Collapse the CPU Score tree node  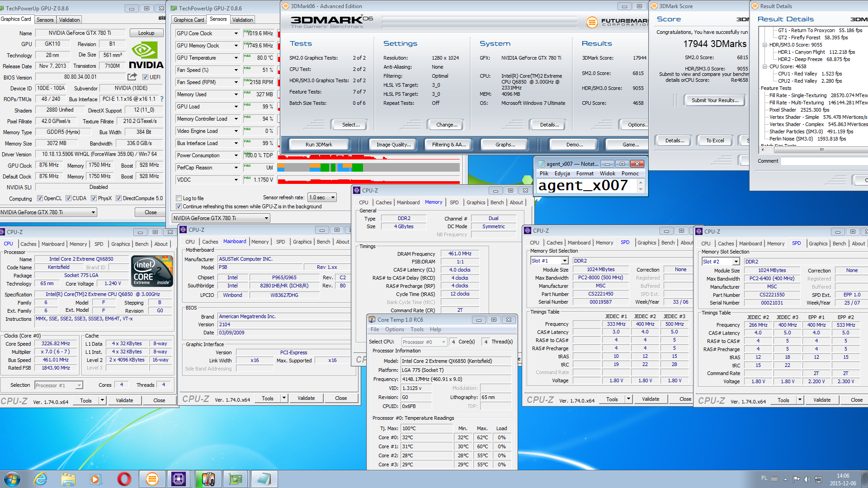click(x=764, y=66)
